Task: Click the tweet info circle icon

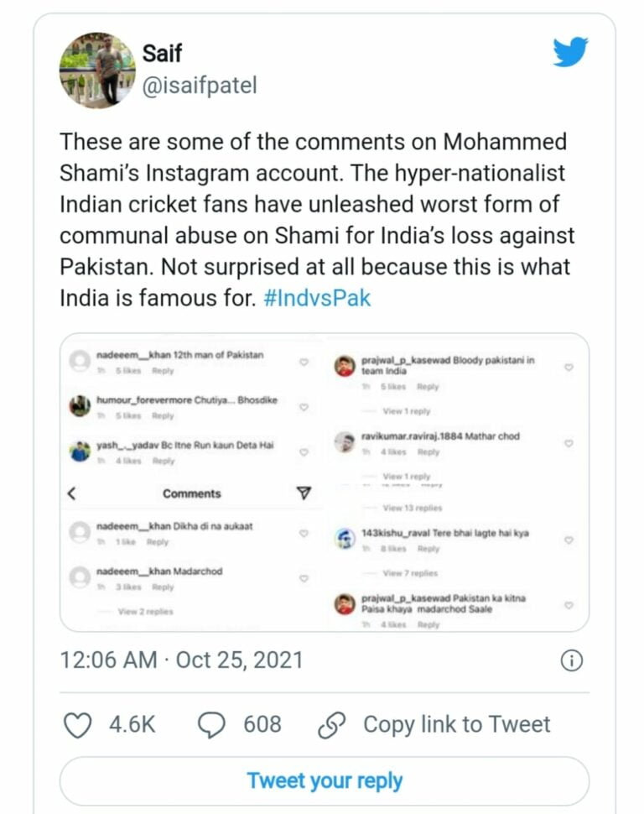Action: click(571, 661)
